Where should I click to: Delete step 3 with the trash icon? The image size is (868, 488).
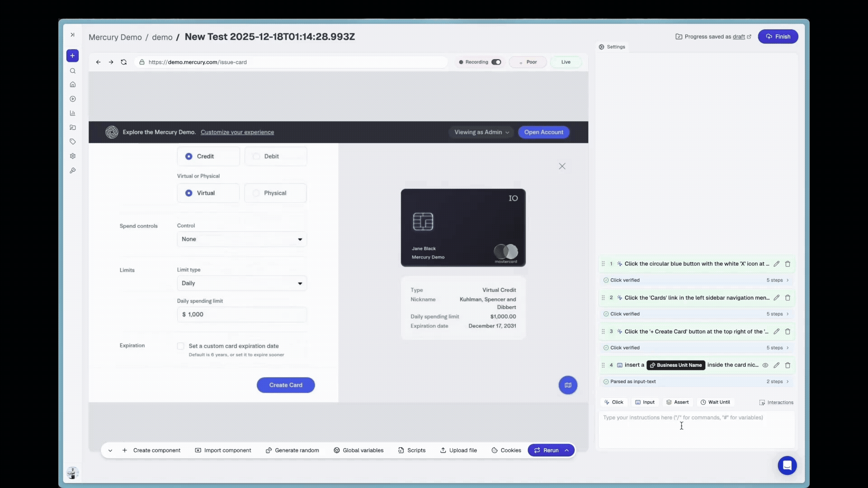tap(788, 331)
